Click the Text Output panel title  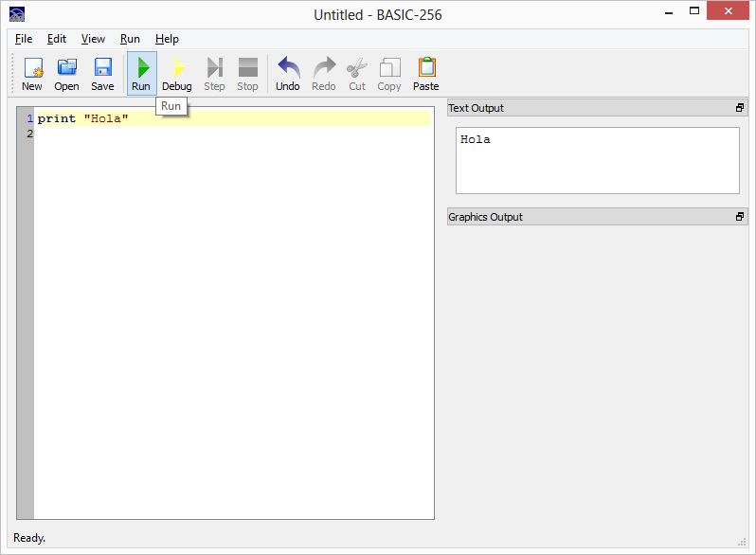click(x=476, y=108)
